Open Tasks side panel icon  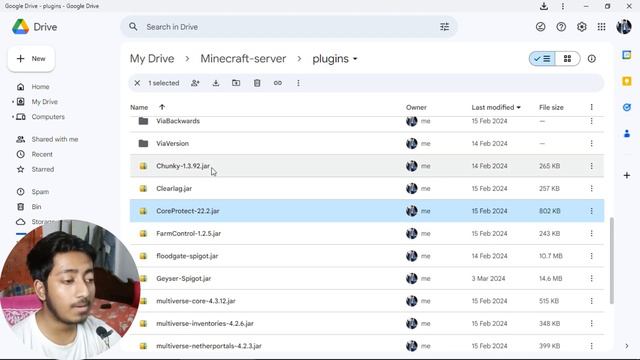[x=627, y=107]
